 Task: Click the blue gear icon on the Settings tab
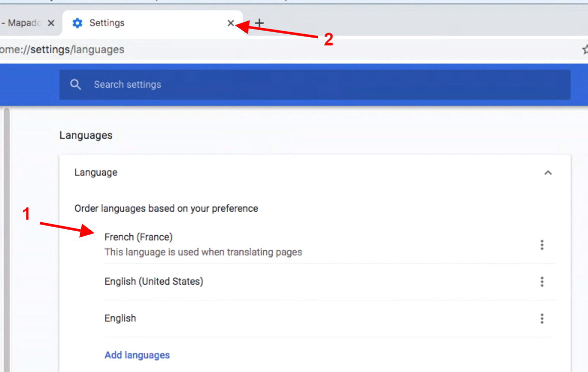77,23
